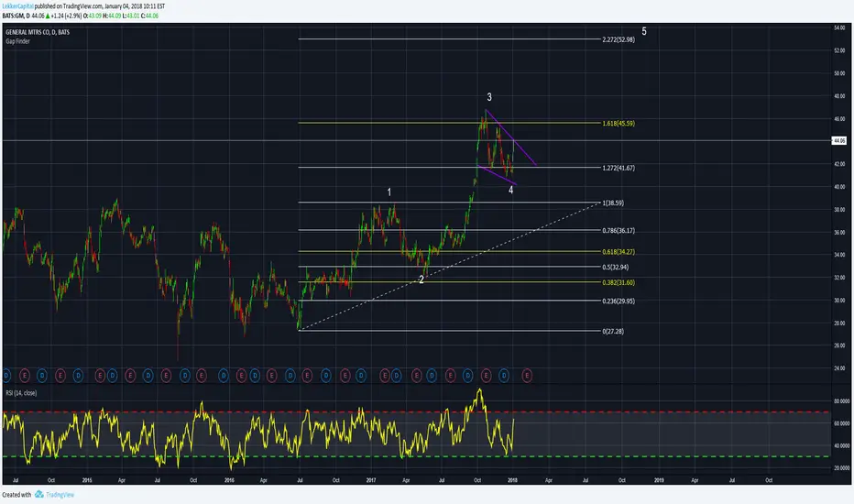Image resolution: width=854 pixels, height=504 pixels.
Task: Select Elliott wave label 4
Action: (511, 190)
